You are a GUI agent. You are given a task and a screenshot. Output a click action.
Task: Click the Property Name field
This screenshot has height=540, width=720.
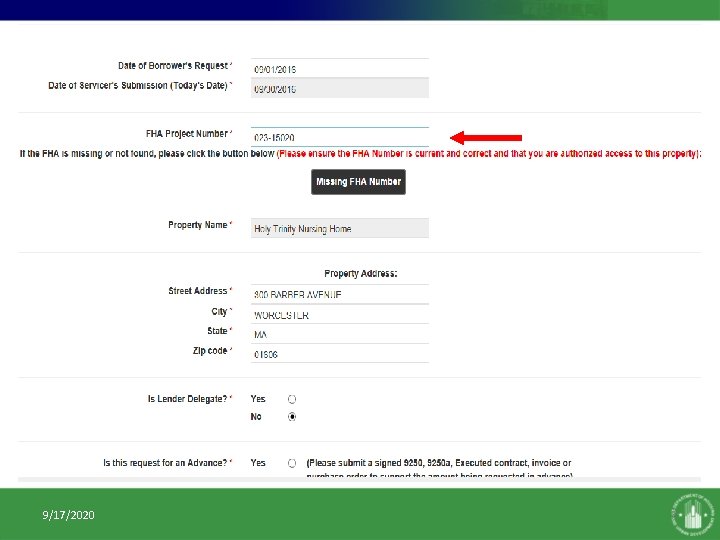(340, 228)
